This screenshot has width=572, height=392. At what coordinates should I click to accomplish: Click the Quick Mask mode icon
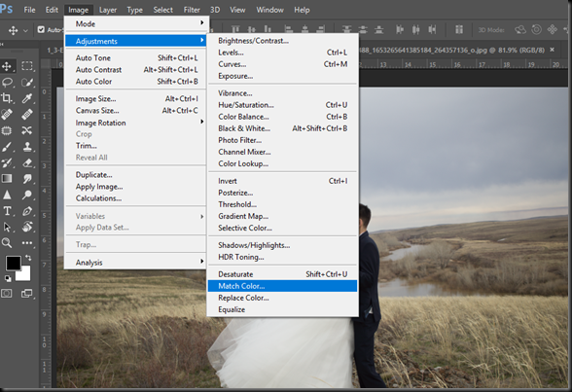click(7, 293)
